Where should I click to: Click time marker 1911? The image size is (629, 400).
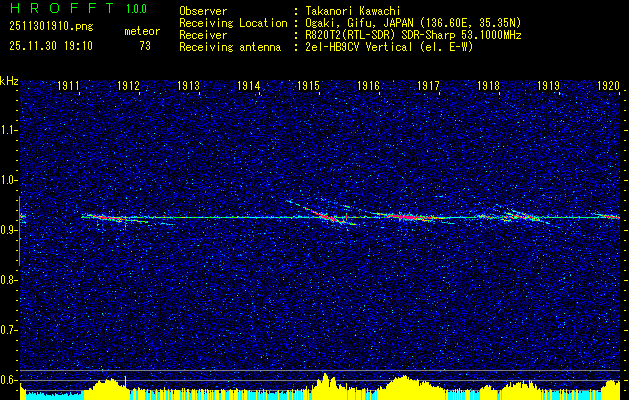click(68, 85)
